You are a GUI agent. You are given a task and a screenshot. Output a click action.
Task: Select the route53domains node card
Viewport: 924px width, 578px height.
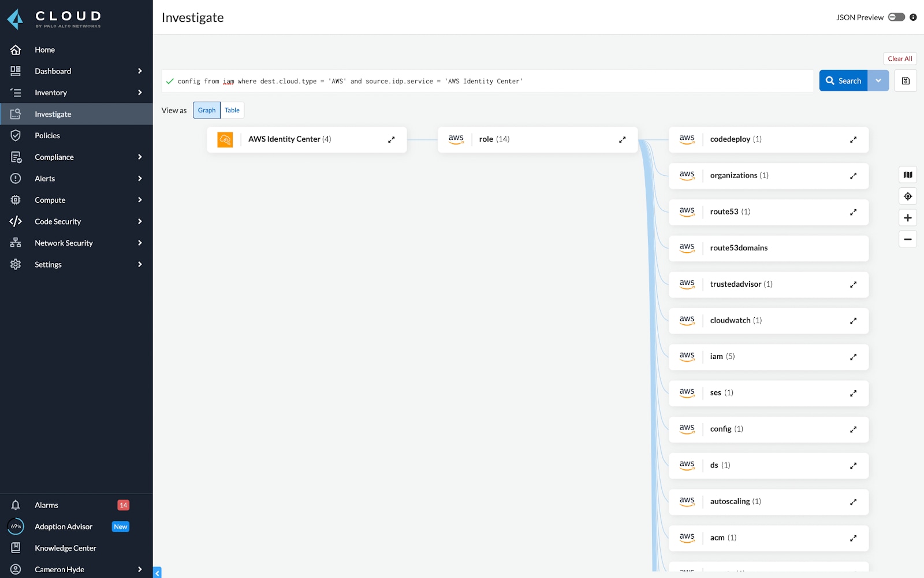point(769,249)
